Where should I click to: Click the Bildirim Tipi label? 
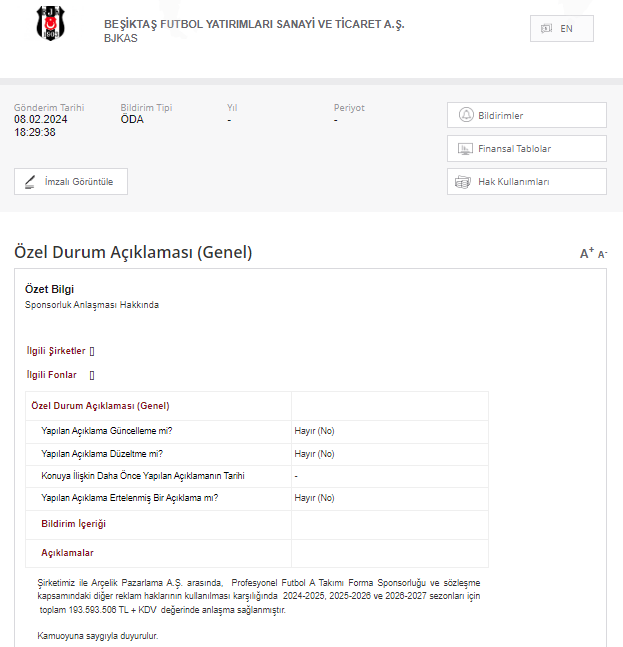coord(146,108)
